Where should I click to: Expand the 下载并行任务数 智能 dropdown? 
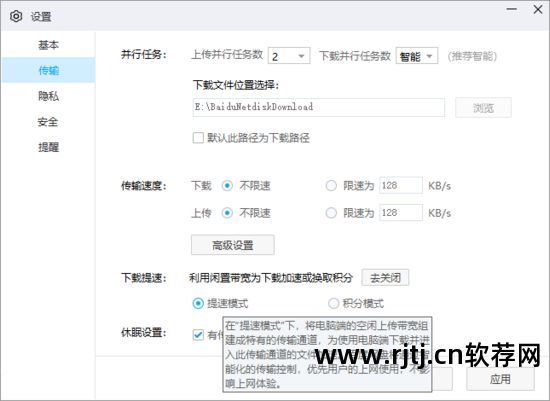[x=417, y=56]
